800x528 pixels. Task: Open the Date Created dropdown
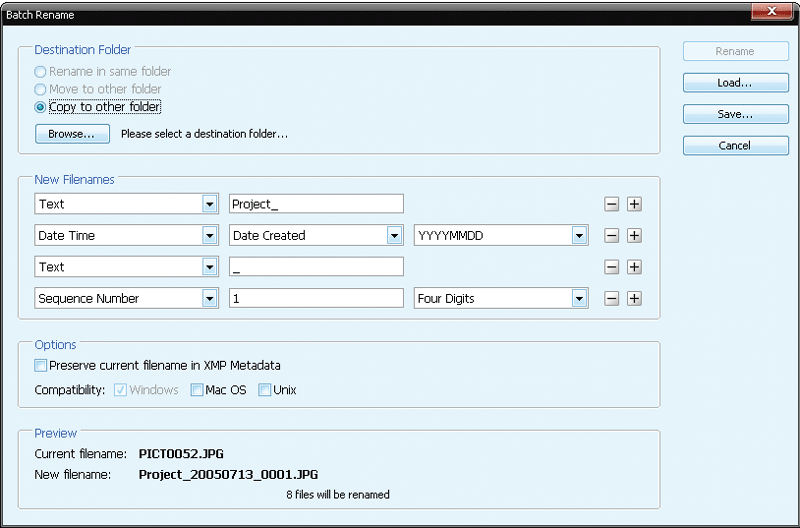pos(395,236)
